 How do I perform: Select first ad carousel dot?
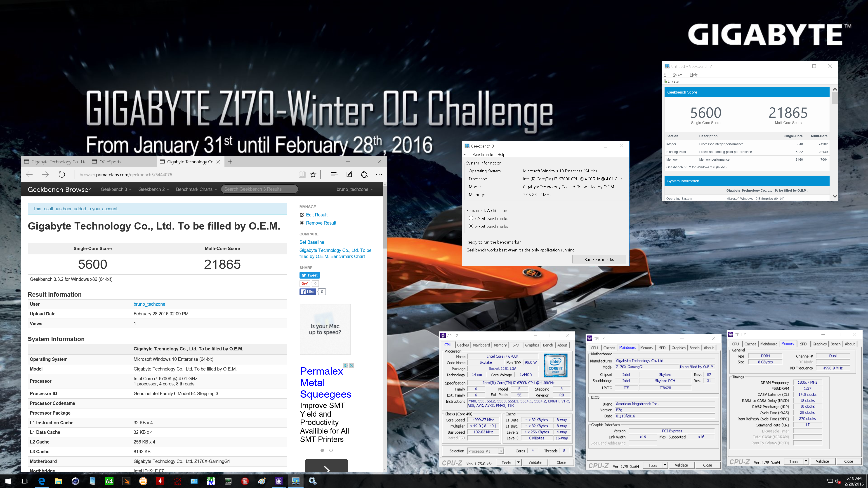322,450
